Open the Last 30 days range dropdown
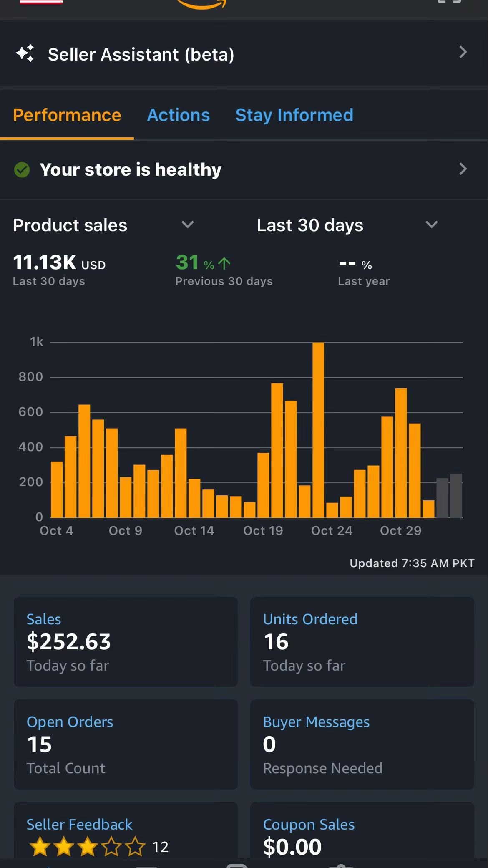This screenshot has height=868, width=488. pos(347,225)
